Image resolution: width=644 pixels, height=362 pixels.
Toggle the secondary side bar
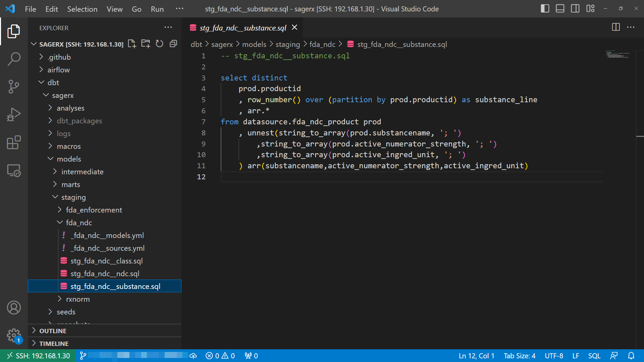(x=575, y=9)
